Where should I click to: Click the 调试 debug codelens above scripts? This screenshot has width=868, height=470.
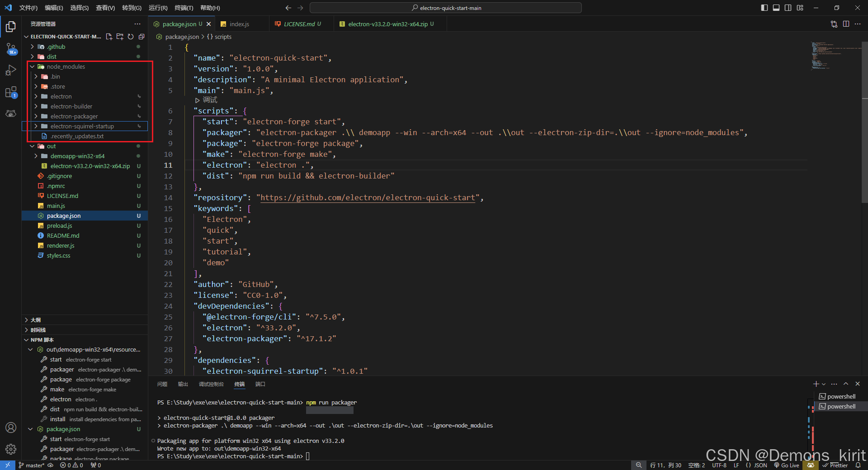pyautogui.click(x=207, y=100)
